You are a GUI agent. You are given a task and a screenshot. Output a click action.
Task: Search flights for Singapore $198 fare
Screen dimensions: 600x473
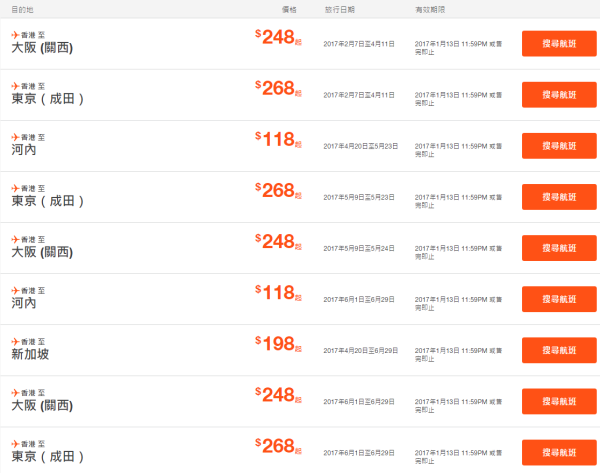[559, 350]
